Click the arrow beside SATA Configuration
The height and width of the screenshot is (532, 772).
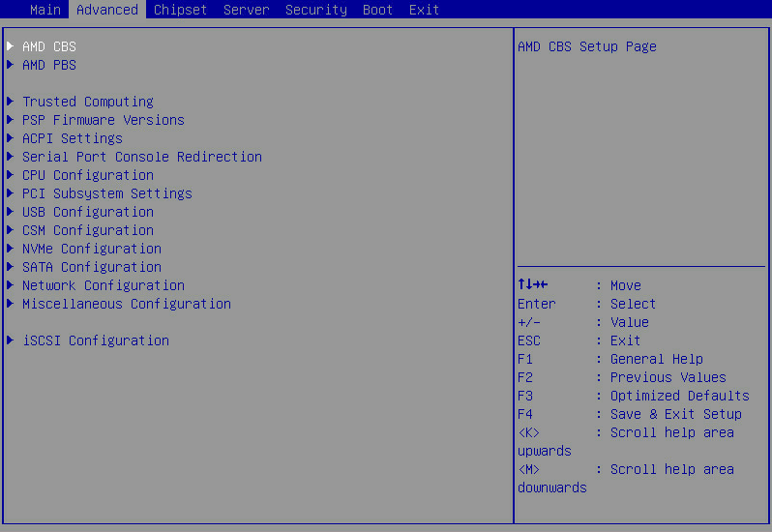(10, 266)
